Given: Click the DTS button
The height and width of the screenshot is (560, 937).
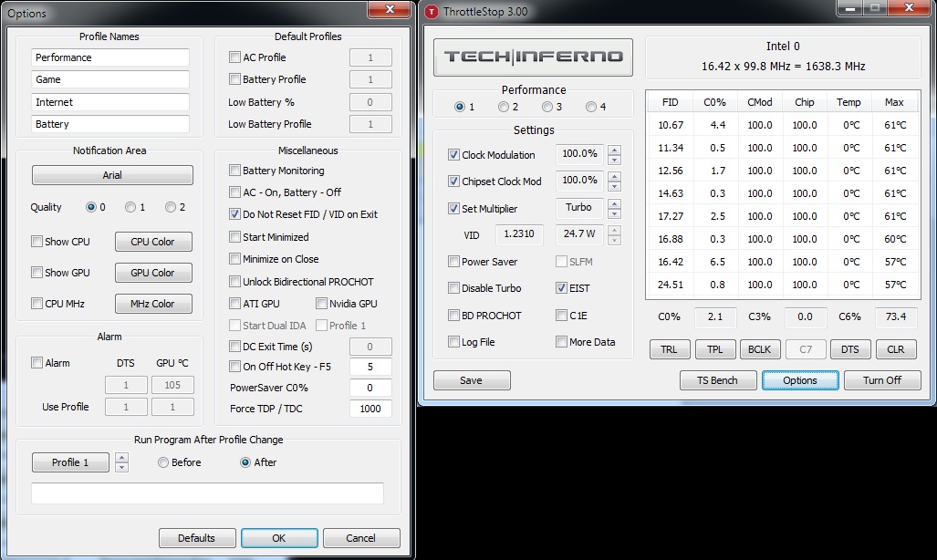Looking at the screenshot, I should [849, 349].
